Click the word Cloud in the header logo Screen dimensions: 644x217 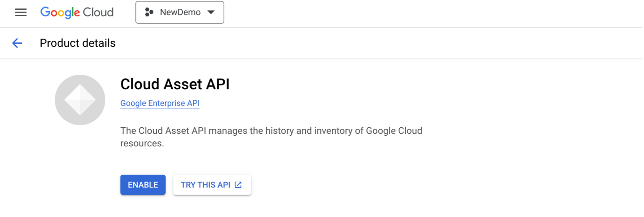[99, 13]
